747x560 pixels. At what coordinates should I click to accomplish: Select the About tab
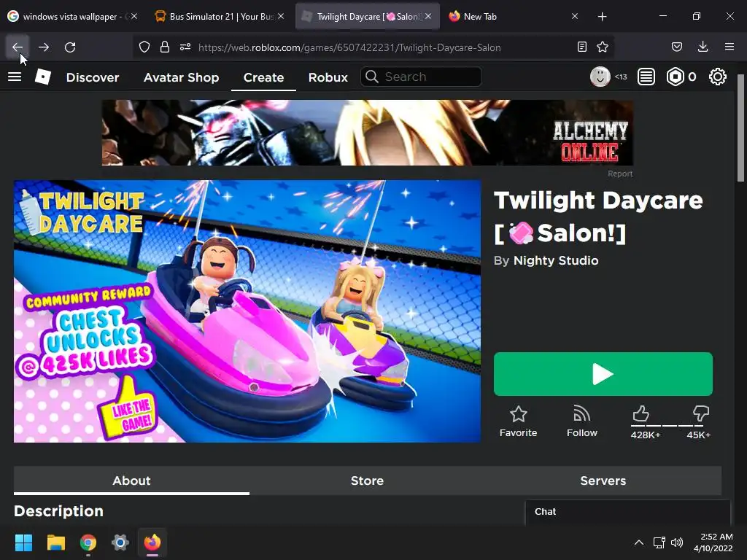(131, 481)
